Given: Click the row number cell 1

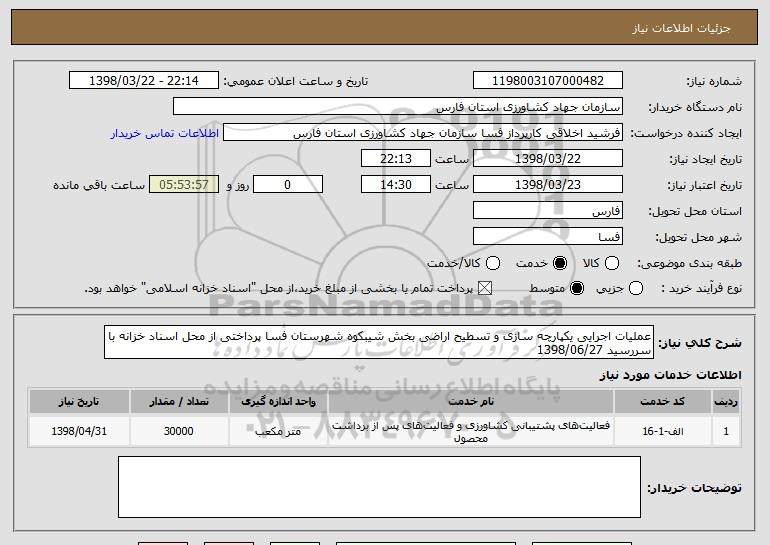Looking at the screenshot, I should (726, 431).
